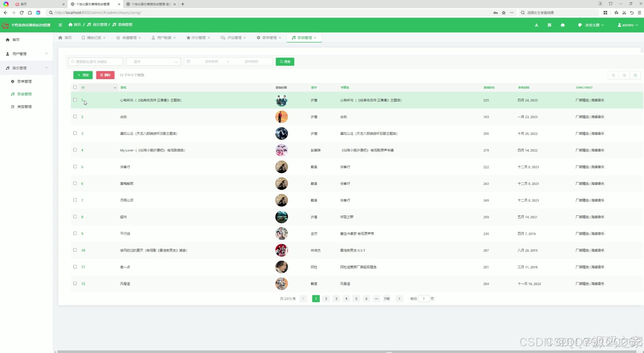Click the green 增加 add button
This screenshot has height=353, width=644.
tap(83, 75)
